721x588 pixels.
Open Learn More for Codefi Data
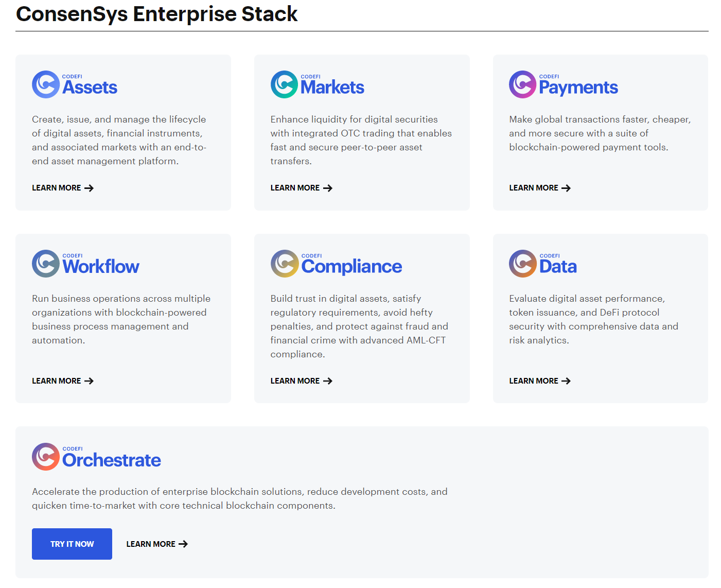[540, 381]
